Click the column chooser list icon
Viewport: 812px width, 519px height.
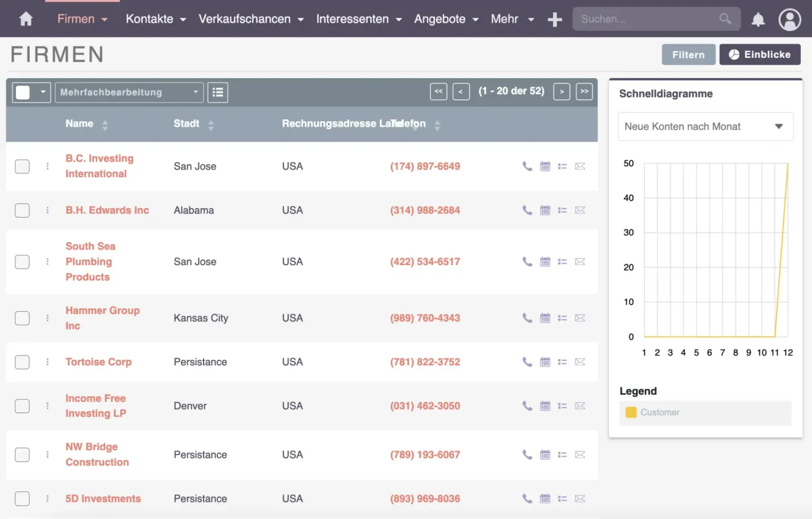(218, 92)
